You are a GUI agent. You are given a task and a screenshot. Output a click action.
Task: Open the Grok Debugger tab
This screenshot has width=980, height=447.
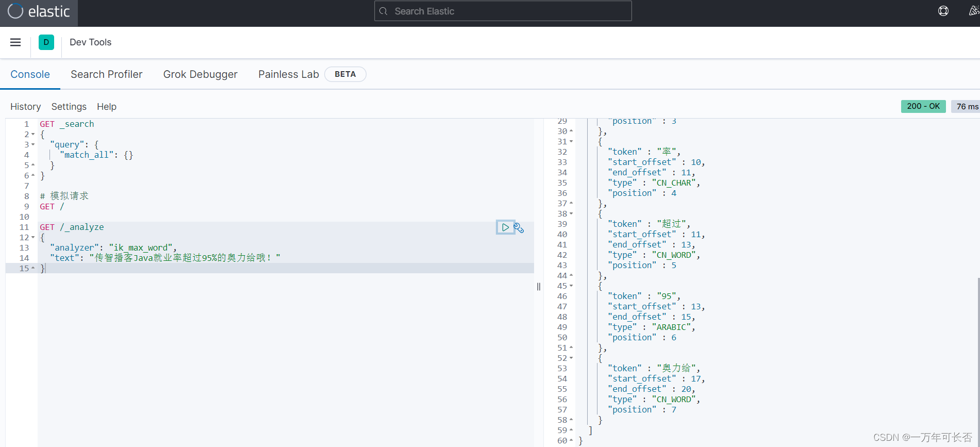click(x=200, y=74)
